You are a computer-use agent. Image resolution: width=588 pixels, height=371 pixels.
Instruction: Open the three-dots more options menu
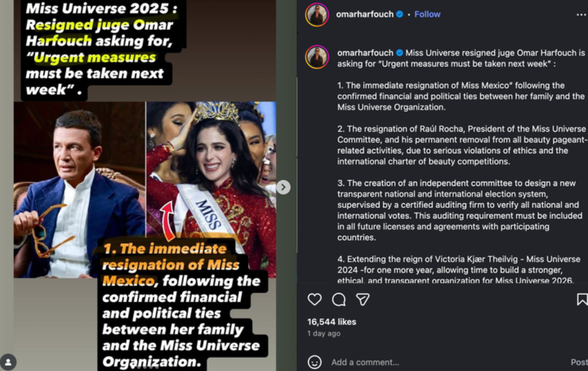581,15
